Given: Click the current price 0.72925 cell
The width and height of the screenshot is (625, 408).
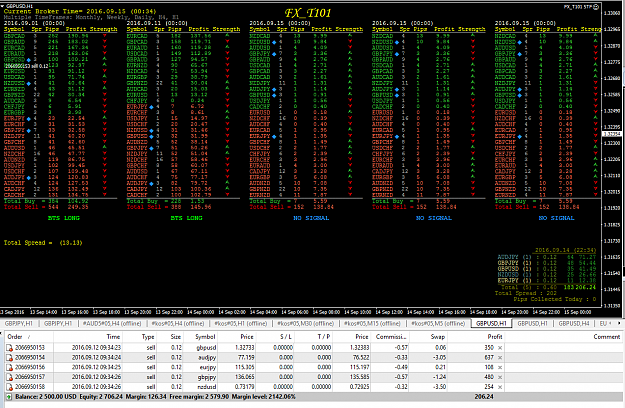Looking at the screenshot, I should click(360, 387).
